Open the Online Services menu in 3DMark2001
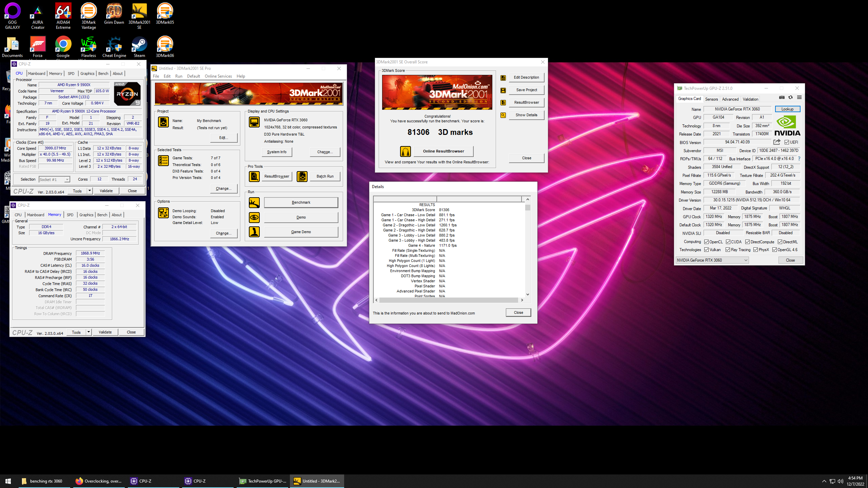Image resolution: width=868 pixels, height=488 pixels. pyautogui.click(x=218, y=76)
